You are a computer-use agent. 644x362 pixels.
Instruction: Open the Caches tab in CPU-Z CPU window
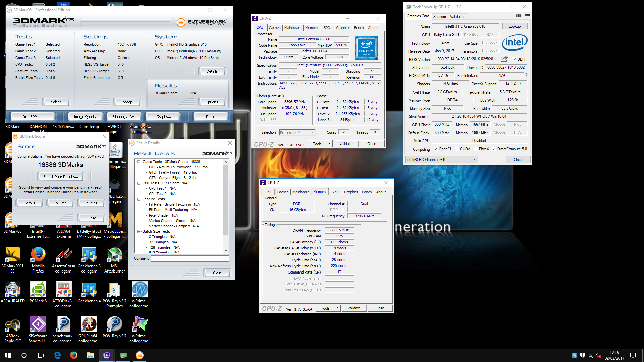pos(274,28)
